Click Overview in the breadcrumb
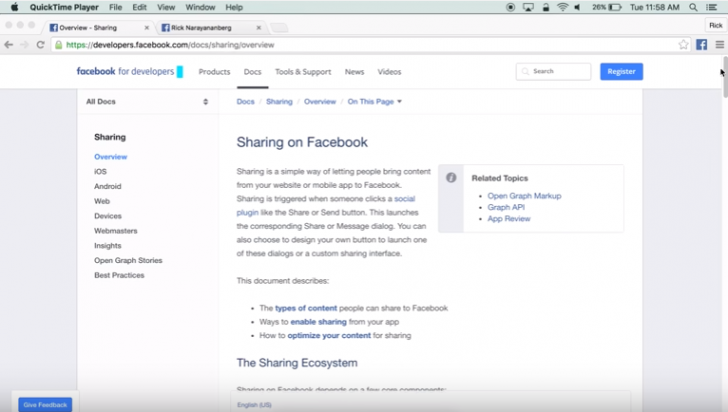The height and width of the screenshot is (412, 728). [320, 101]
